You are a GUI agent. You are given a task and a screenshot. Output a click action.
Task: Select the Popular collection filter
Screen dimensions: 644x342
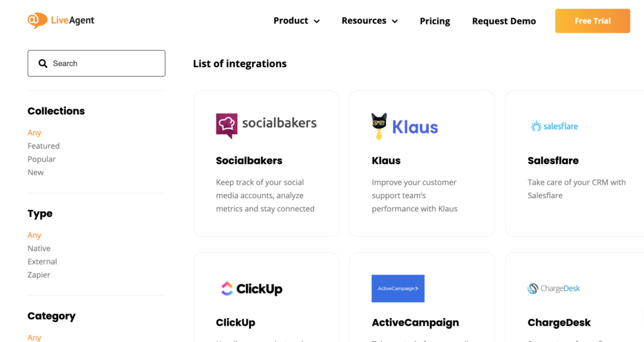[x=42, y=159]
